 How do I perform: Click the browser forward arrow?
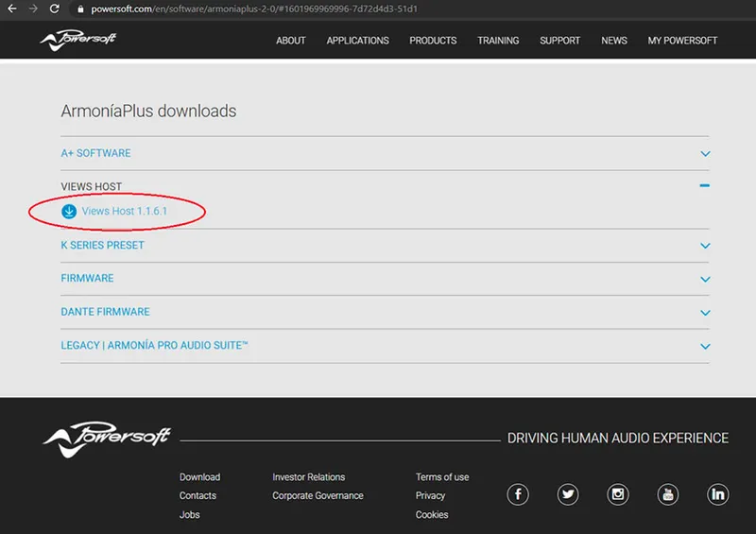point(33,9)
